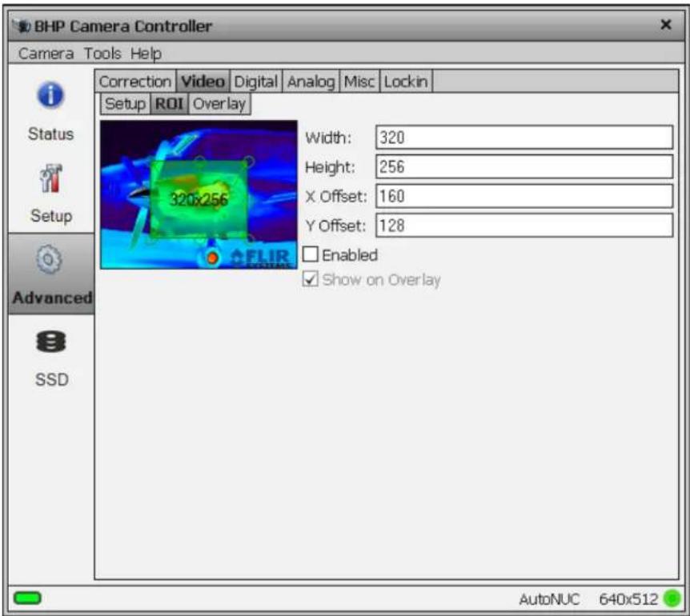The width and height of the screenshot is (690, 616).
Task: Click the green 320x256 ROI rectangle
Action: tap(199, 199)
